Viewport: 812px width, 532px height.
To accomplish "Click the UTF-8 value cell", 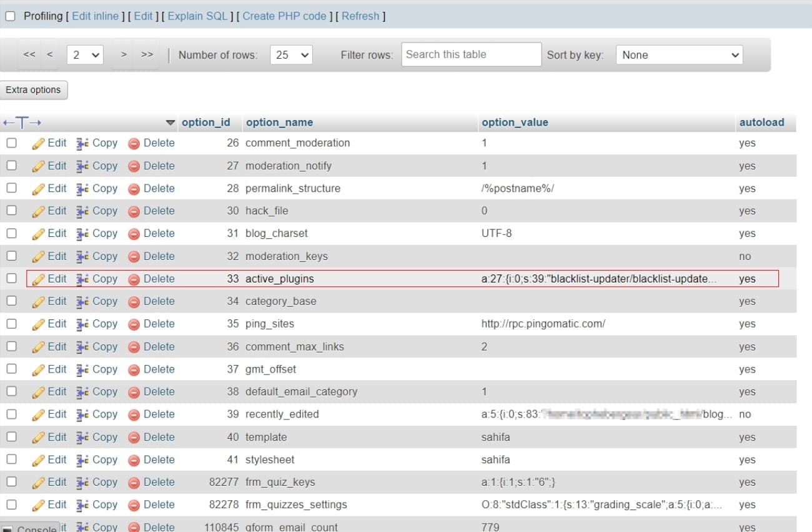I will coord(496,234).
